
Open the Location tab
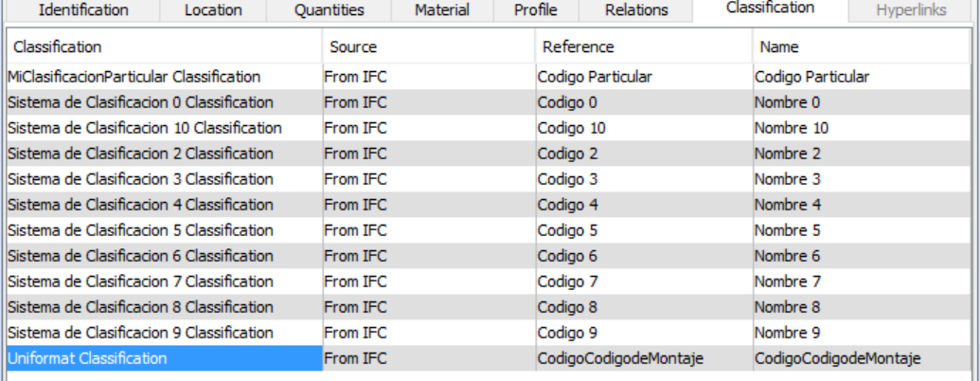213,10
